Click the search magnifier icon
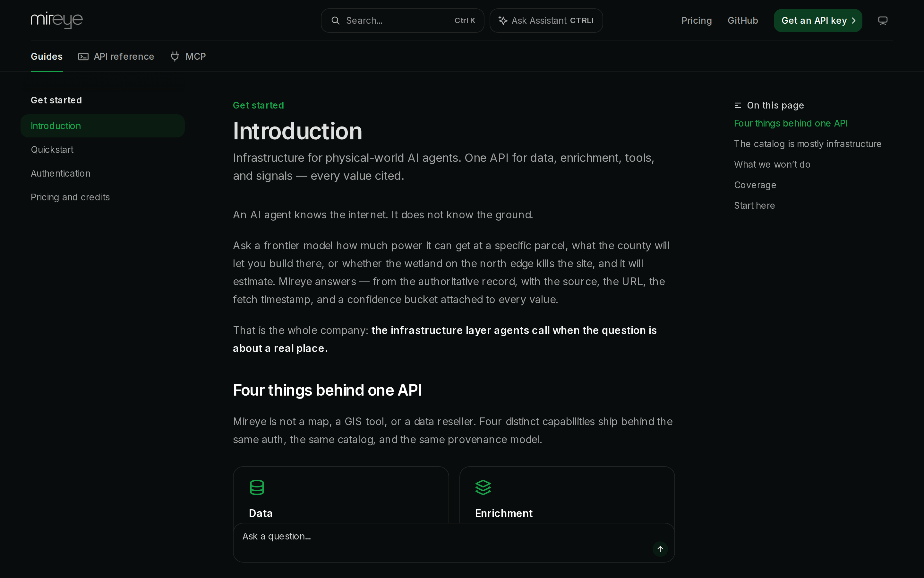Image resolution: width=924 pixels, height=578 pixels. pyautogui.click(x=335, y=21)
